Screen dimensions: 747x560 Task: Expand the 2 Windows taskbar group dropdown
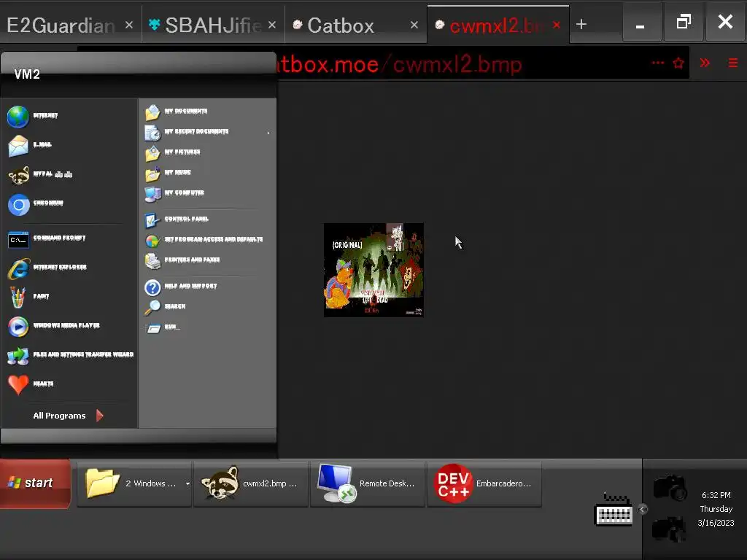coord(187,484)
